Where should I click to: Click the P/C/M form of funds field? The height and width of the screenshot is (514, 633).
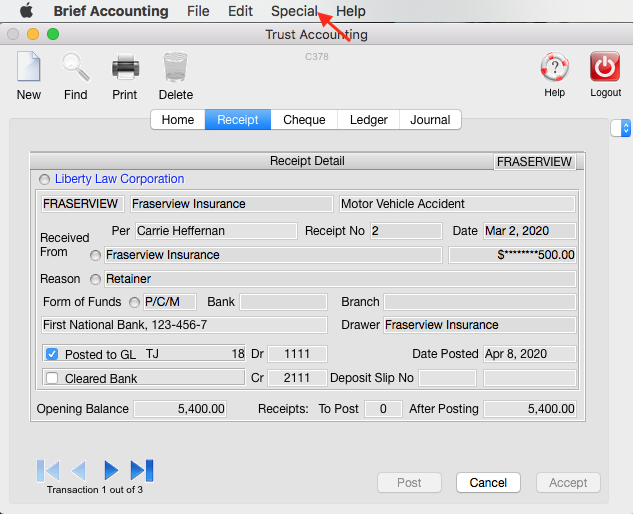tap(170, 302)
